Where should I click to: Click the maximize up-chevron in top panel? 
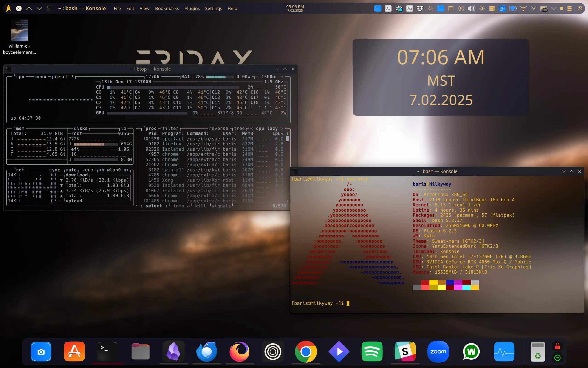[x=29, y=9]
